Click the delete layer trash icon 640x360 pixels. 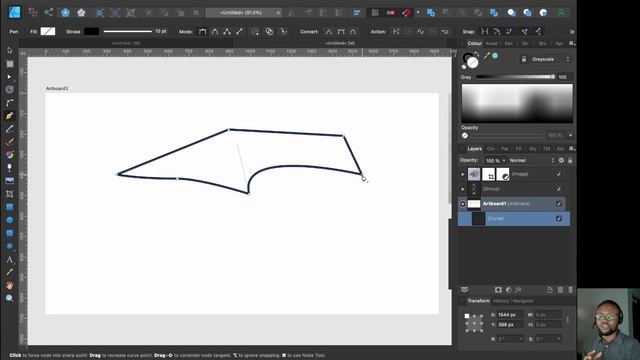[x=571, y=290]
